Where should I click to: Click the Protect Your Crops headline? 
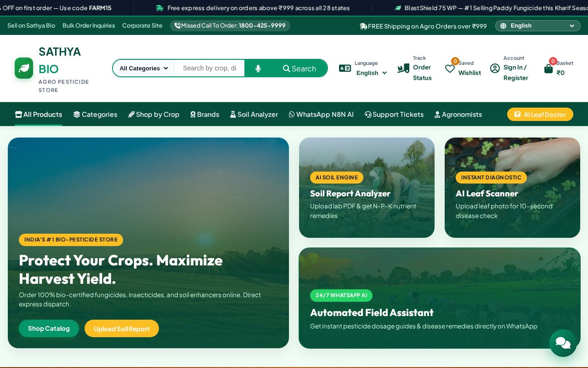click(121, 269)
